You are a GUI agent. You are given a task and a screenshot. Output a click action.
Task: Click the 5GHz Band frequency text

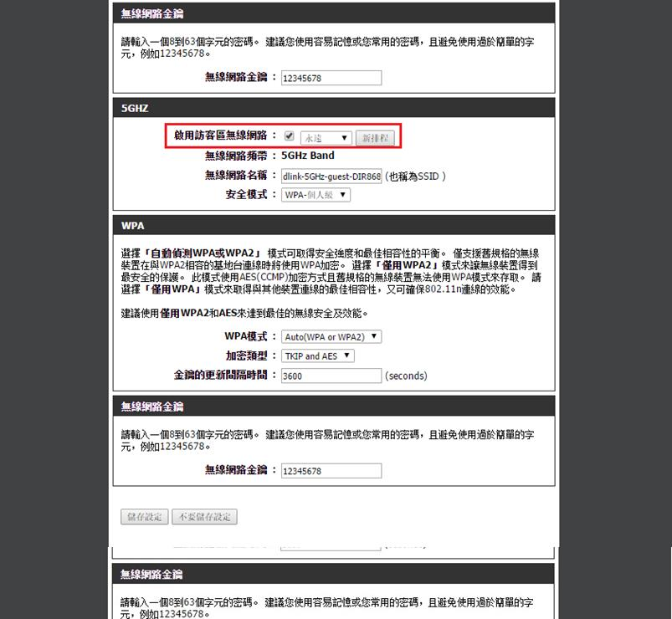tap(307, 156)
